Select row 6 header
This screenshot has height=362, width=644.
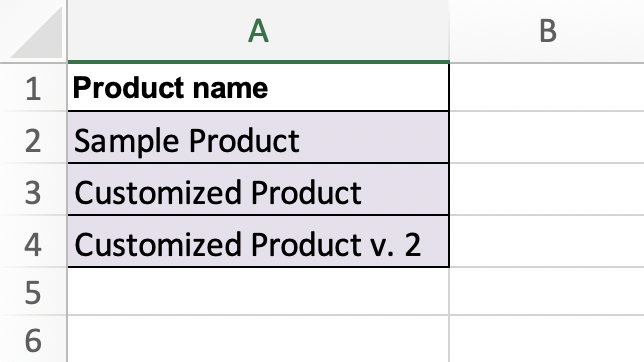click(33, 339)
